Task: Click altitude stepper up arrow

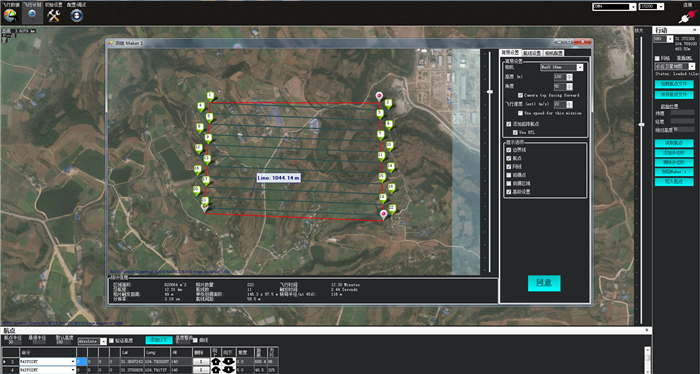Action: (569, 75)
